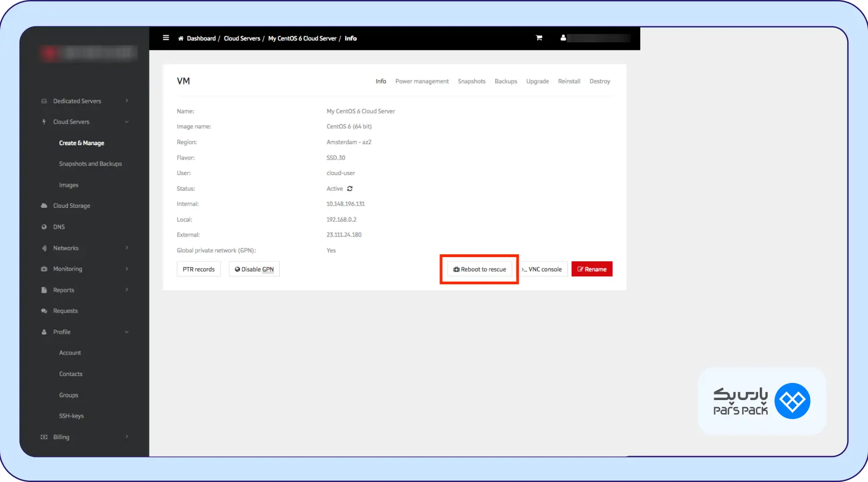
Task: Click the hamburger menu icon
Action: click(166, 38)
